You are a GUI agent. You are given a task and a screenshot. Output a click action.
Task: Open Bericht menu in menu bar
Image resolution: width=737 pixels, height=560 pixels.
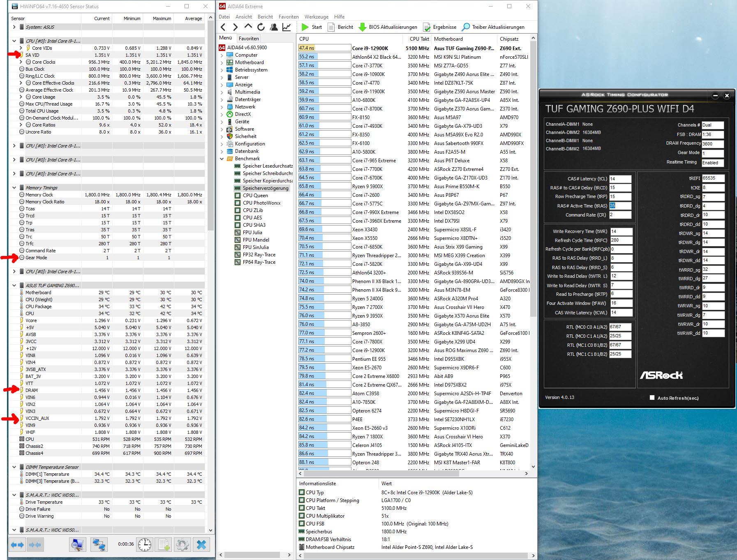(265, 17)
